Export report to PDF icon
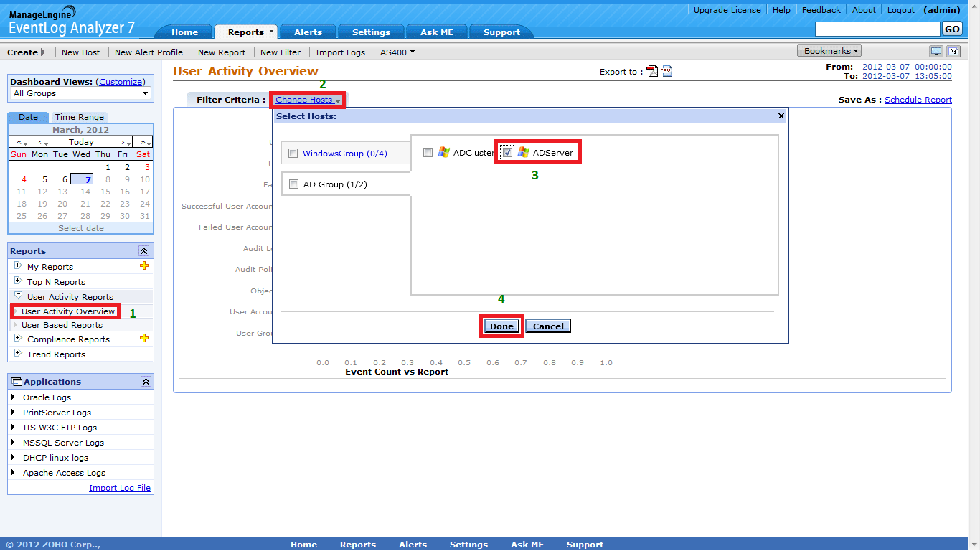 652,71
